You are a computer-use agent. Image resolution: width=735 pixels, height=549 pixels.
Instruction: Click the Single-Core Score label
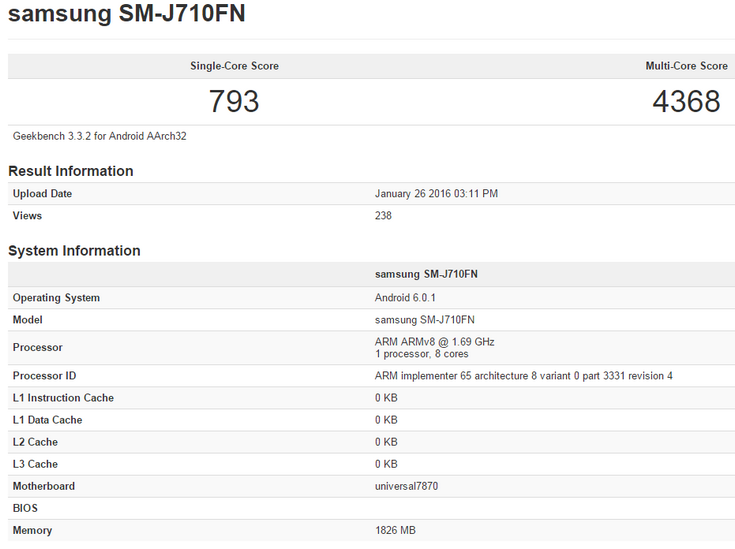coord(234,66)
